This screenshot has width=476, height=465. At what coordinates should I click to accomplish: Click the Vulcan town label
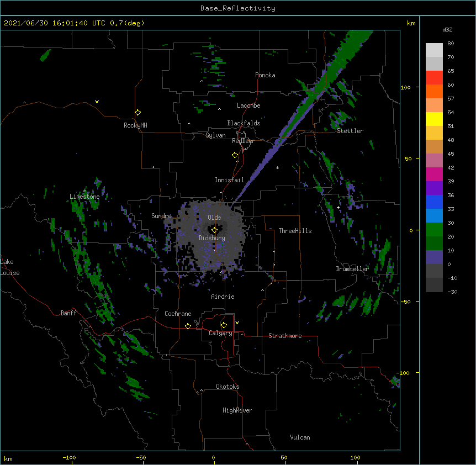300,437
